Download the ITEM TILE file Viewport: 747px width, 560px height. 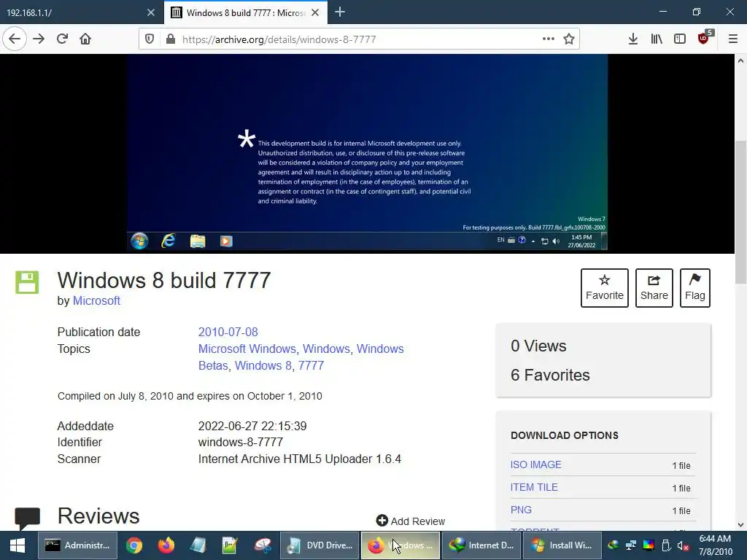534,487
